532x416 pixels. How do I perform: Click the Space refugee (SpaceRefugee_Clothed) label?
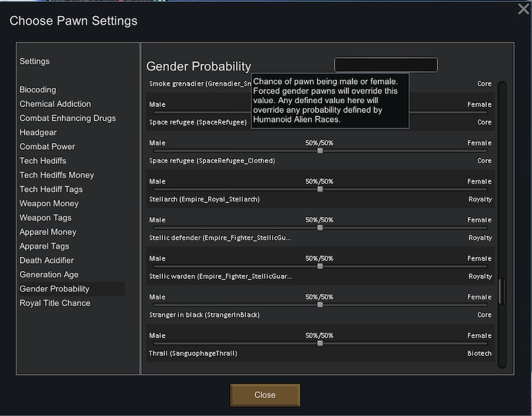[x=212, y=161]
